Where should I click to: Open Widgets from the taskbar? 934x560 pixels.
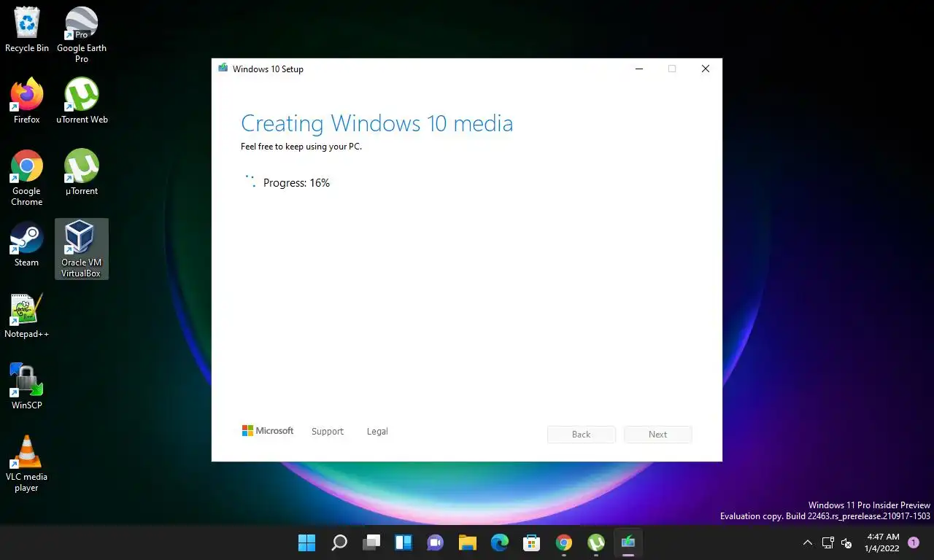click(x=404, y=542)
